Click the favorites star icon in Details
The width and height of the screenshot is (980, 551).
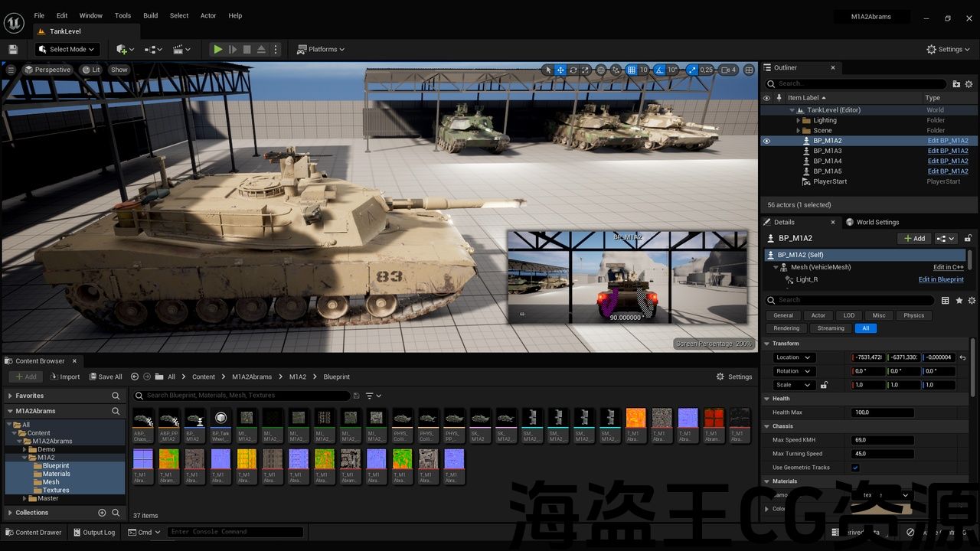point(959,300)
